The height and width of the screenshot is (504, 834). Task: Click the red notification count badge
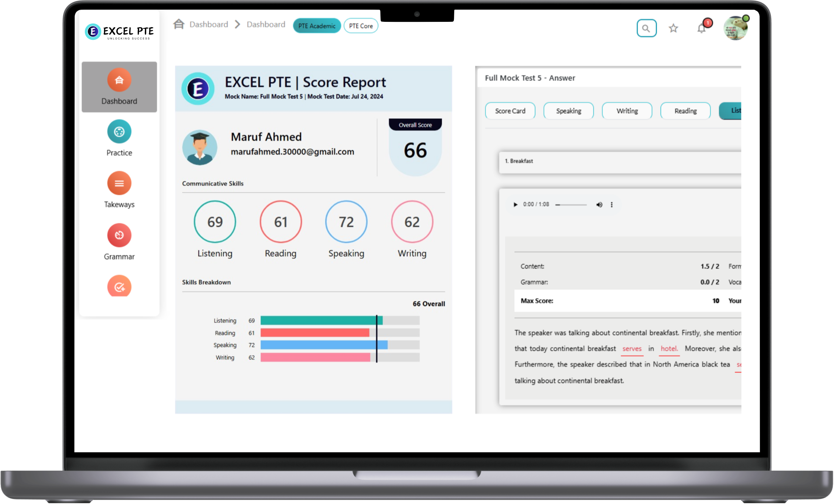pyautogui.click(x=707, y=23)
